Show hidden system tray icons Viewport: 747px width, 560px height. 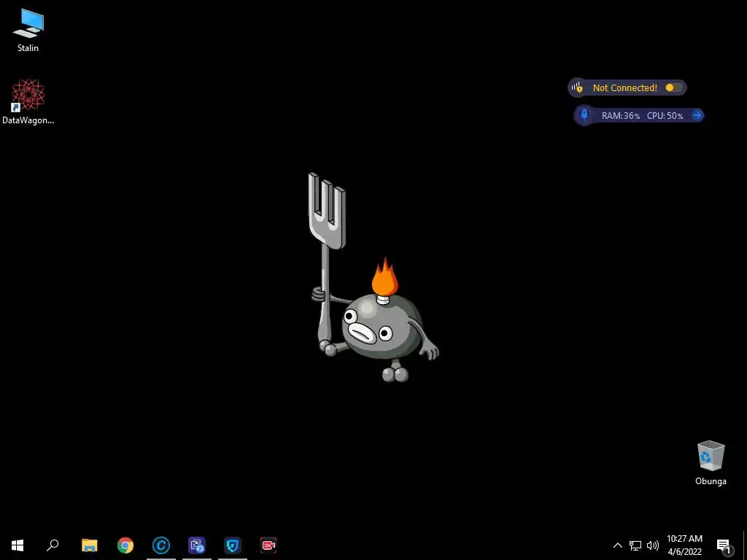(617, 545)
